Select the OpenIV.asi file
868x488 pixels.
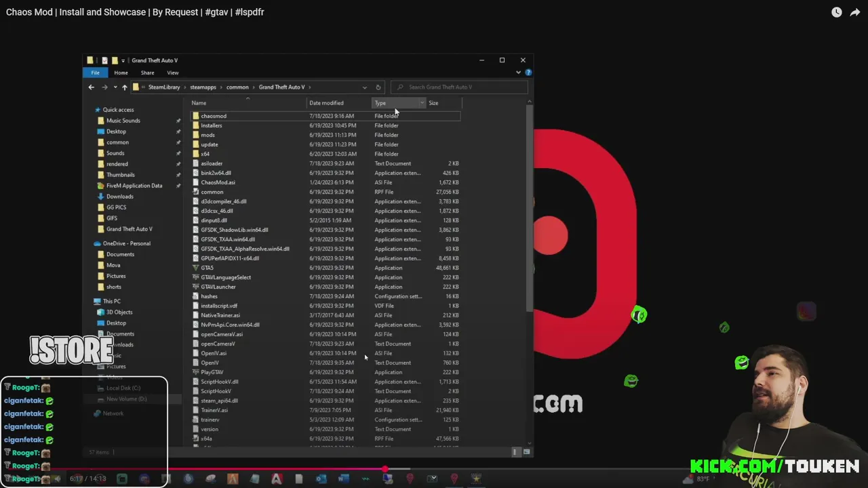tap(214, 353)
